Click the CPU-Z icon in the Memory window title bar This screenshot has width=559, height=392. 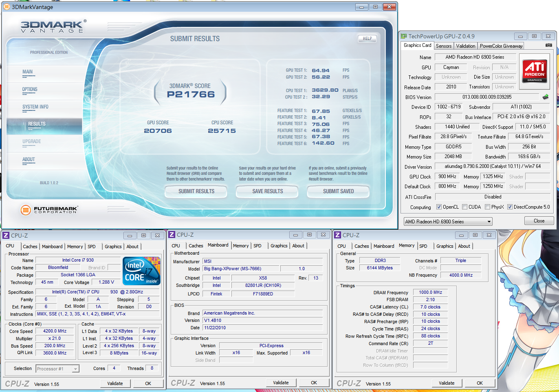pyautogui.click(x=337, y=235)
